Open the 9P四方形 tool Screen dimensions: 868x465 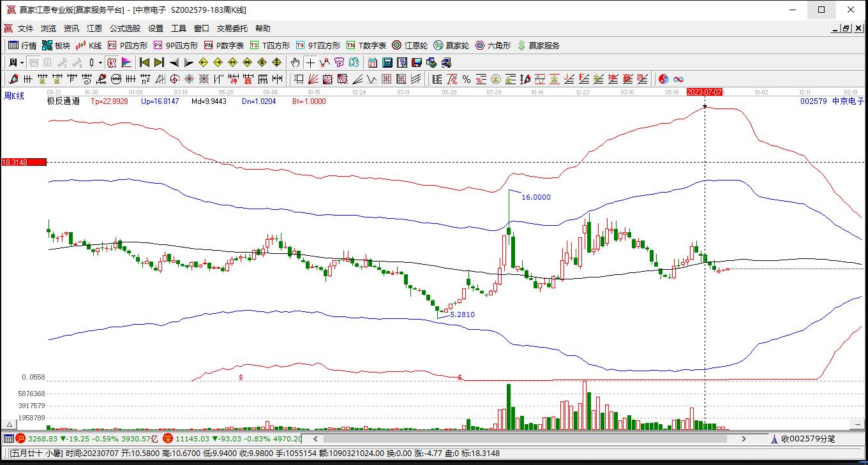click(176, 45)
